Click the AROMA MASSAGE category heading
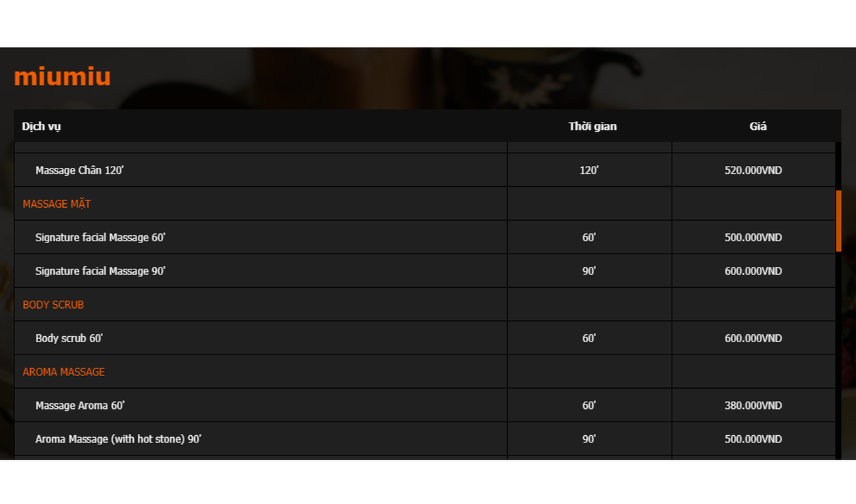Screen dimensions: 856x504 click(64, 372)
